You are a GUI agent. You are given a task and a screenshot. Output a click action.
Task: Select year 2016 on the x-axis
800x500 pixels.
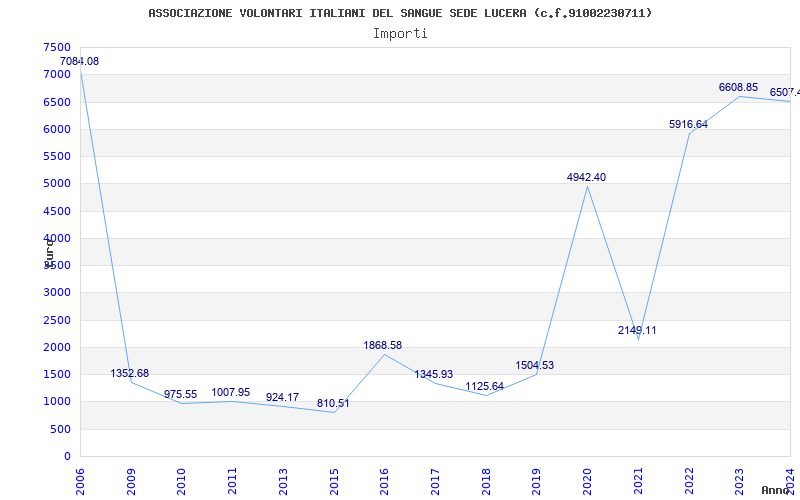click(384, 477)
